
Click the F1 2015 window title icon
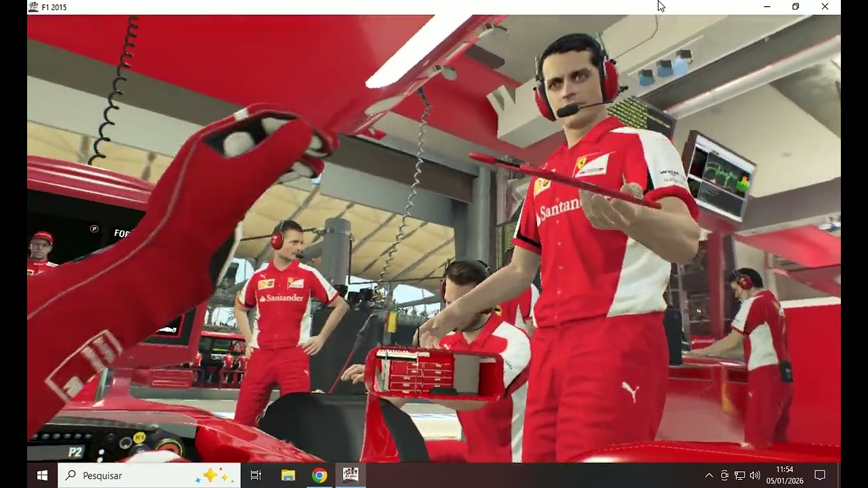tap(33, 7)
